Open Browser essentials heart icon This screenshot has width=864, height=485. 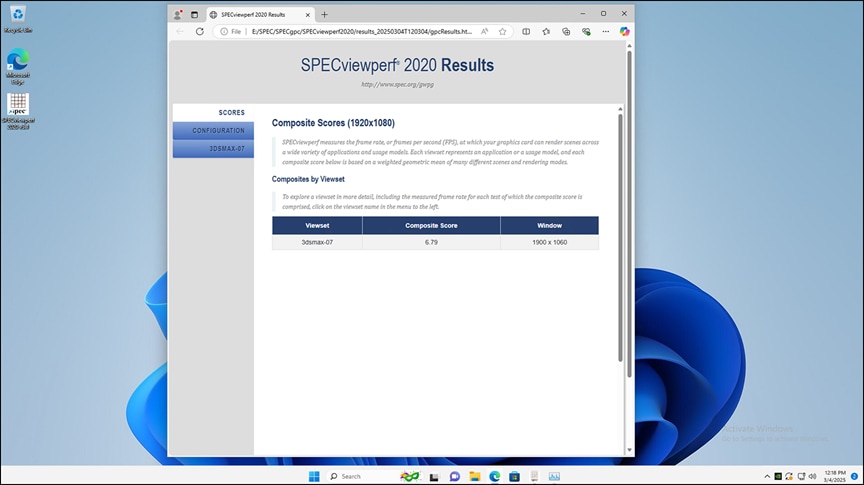586,31
